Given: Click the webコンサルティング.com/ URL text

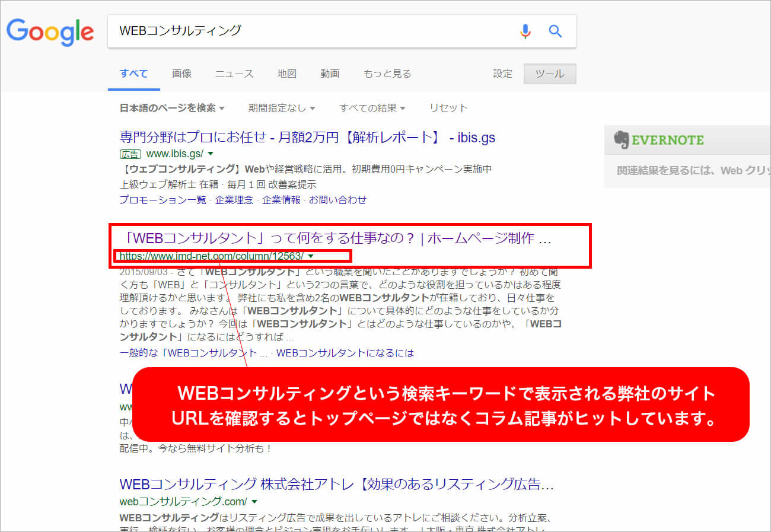Looking at the screenshot, I should [x=183, y=502].
